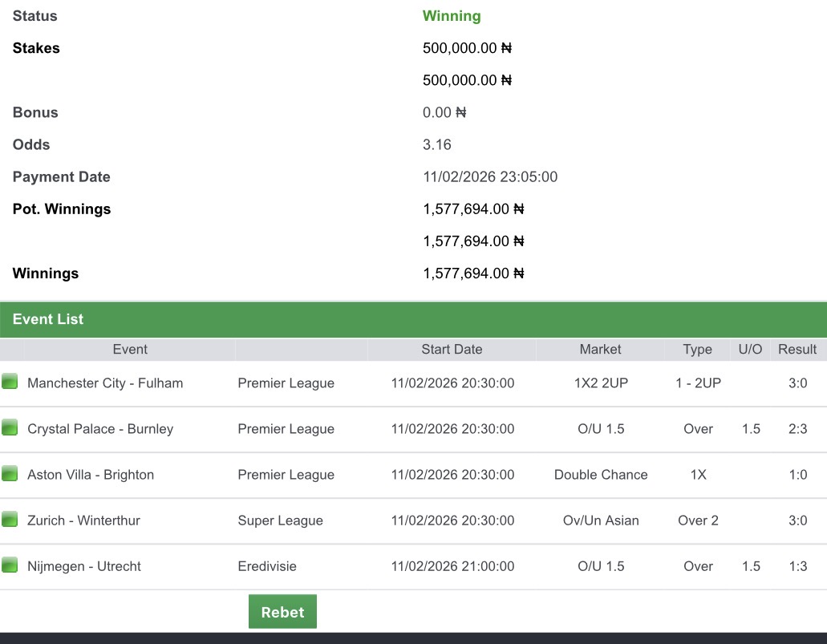827x644 pixels.
Task: Click the Aston Villa - Brighton event name
Action: [x=91, y=475]
